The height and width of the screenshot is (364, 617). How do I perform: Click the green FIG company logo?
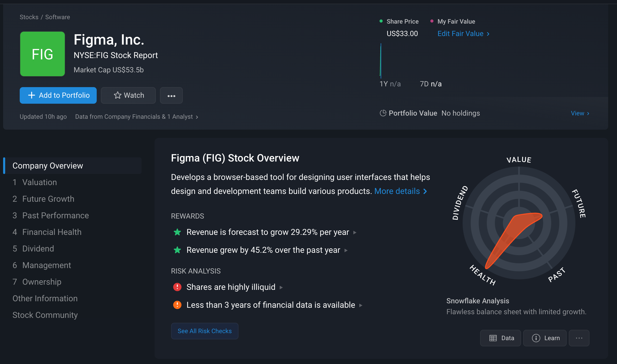pos(43,54)
